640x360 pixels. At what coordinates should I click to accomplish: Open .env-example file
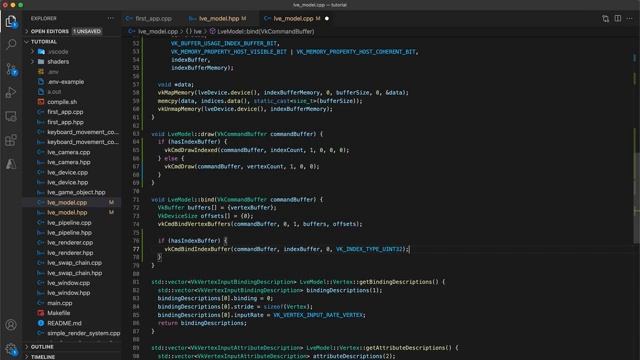click(65, 82)
